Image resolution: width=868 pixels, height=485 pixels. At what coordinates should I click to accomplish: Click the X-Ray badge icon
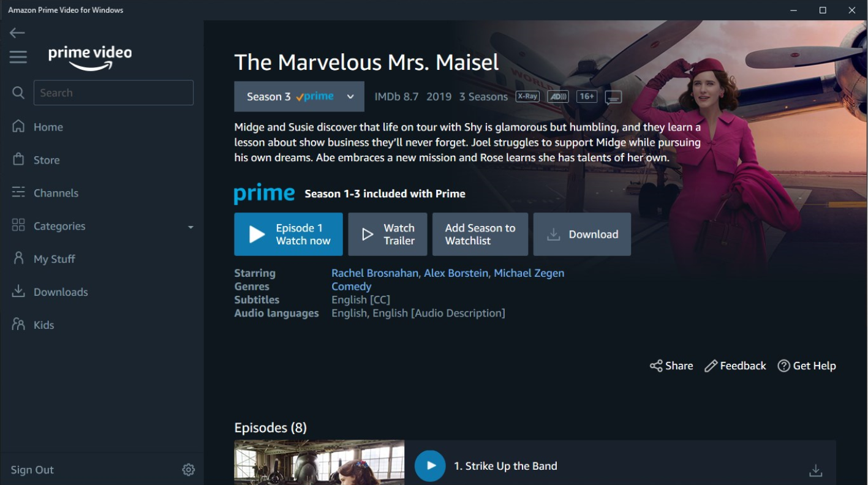(527, 96)
